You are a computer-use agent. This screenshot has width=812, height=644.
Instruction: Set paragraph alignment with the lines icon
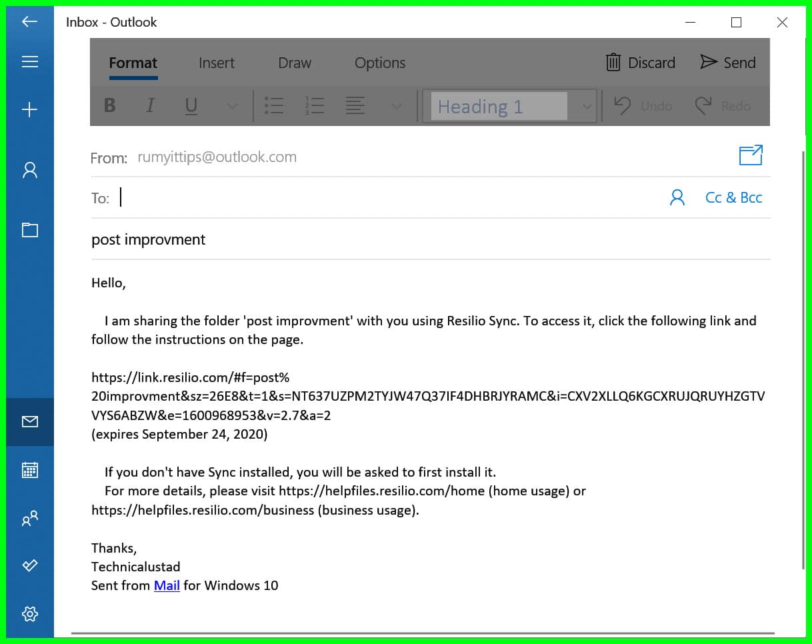(x=355, y=106)
